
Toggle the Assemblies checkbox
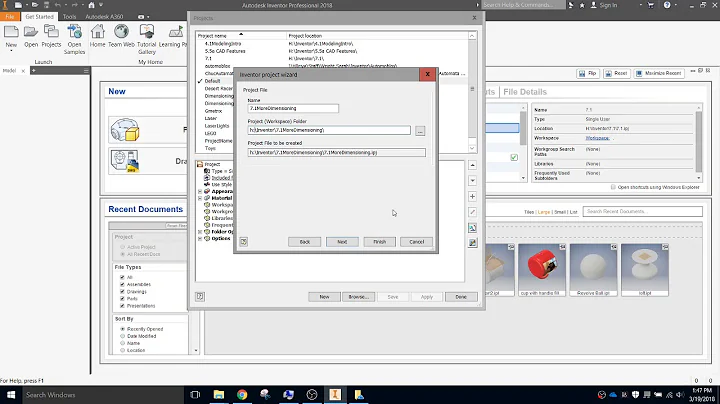point(122,284)
